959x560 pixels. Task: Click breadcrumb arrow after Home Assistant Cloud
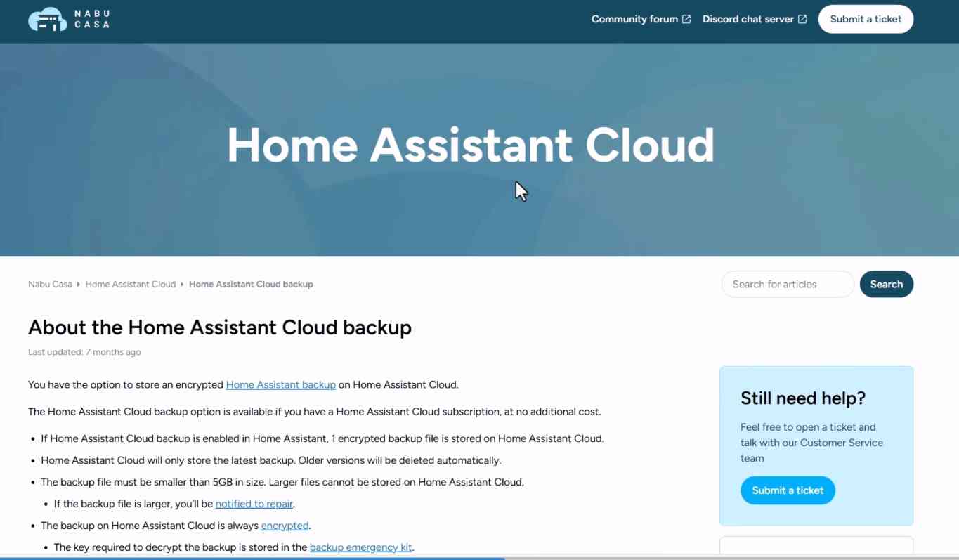[x=182, y=285]
